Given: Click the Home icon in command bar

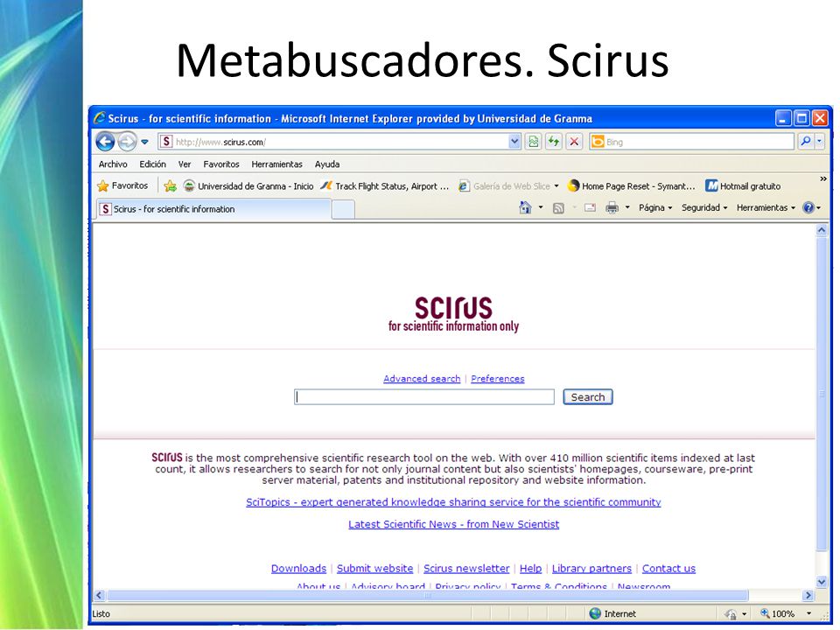Looking at the screenshot, I should click(526, 207).
